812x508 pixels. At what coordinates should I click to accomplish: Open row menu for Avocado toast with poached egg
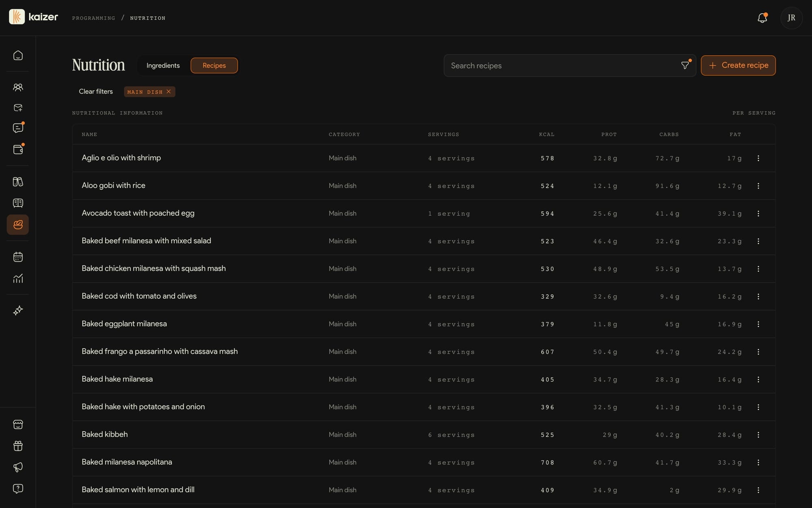click(758, 213)
